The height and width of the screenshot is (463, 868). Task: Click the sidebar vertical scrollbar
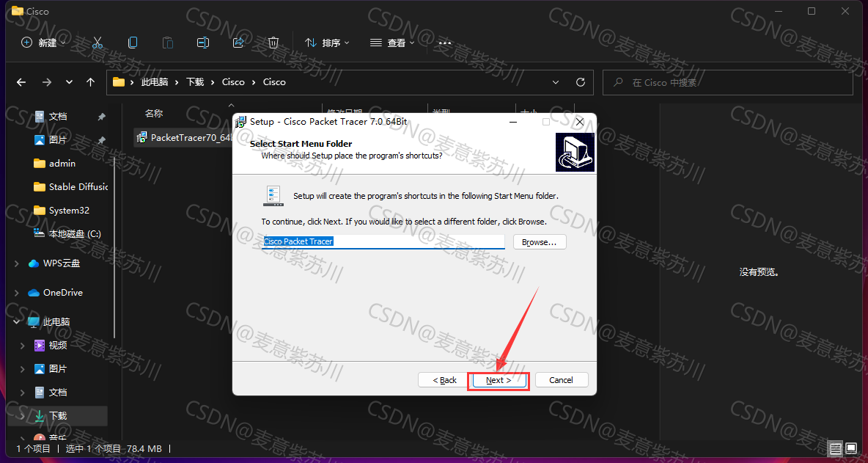point(114,247)
